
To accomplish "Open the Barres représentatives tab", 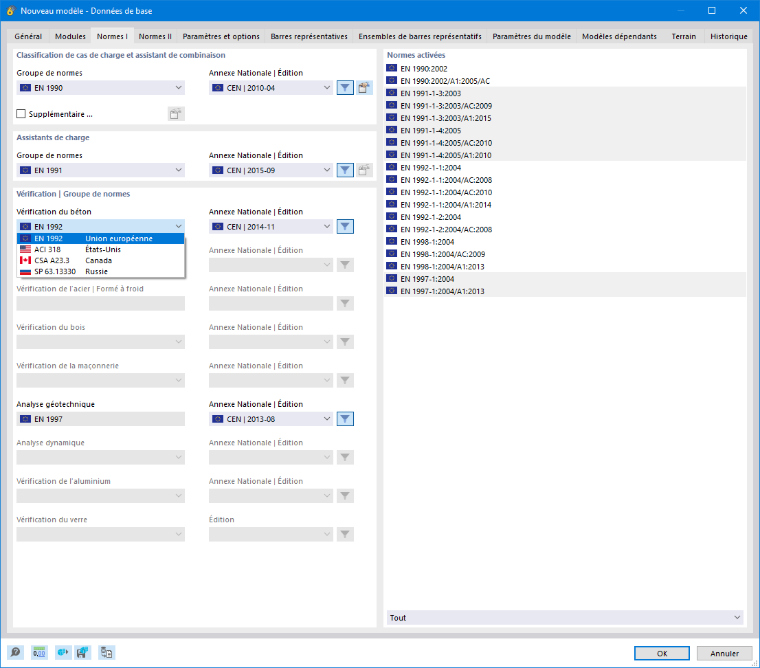I will (309, 36).
